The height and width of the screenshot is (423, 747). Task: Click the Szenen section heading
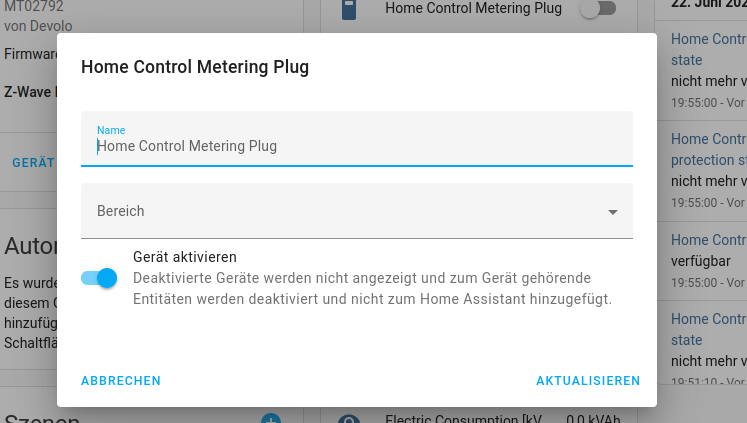click(42, 418)
